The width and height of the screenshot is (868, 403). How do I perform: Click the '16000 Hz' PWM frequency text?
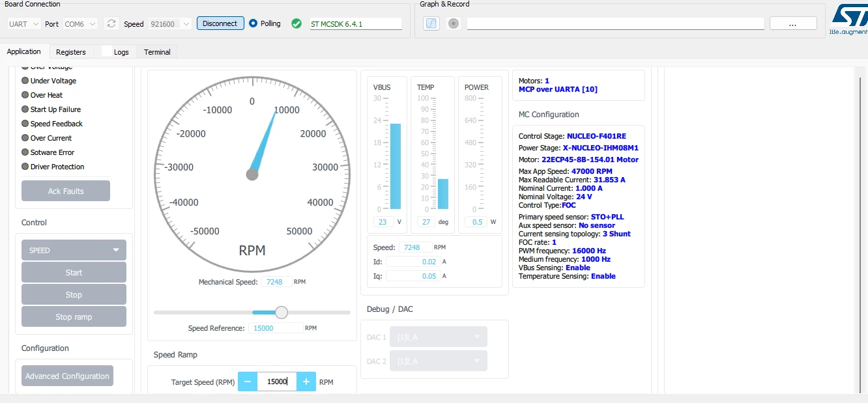[588, 251]
